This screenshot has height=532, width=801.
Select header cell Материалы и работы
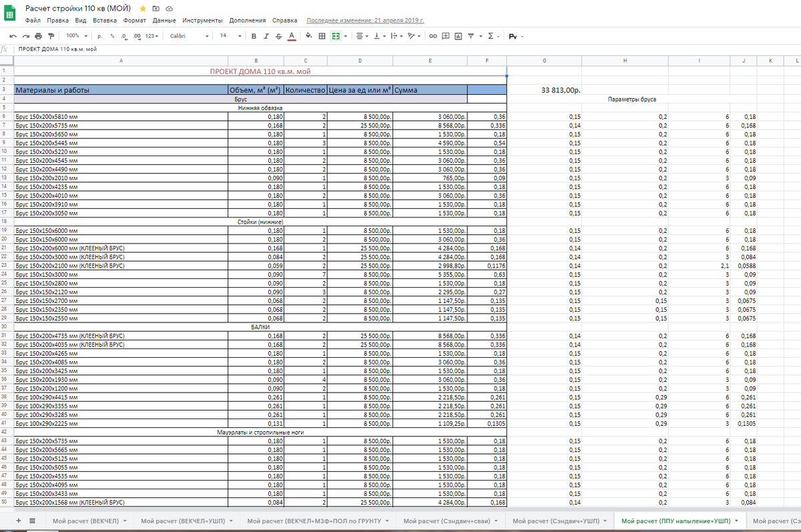click(121, 89)
